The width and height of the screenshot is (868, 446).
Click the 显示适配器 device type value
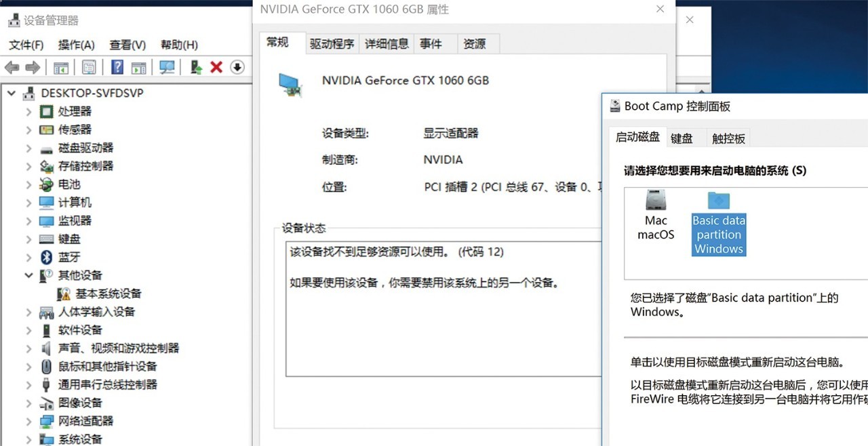451,134
